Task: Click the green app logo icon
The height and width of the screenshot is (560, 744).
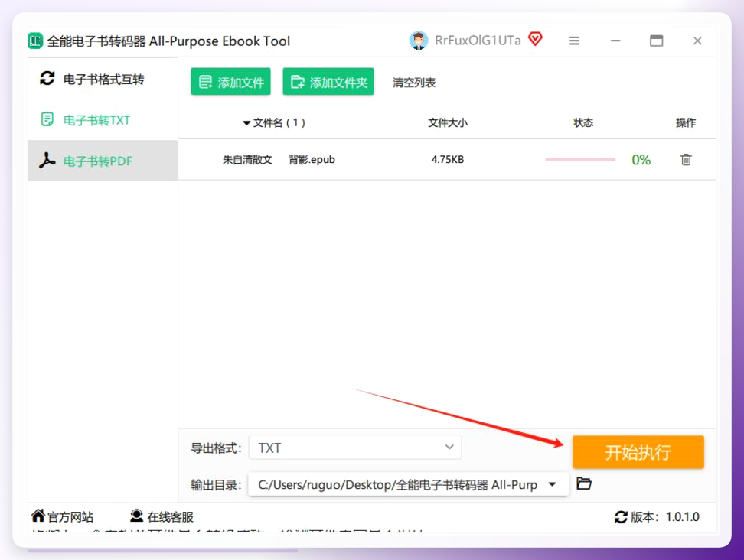Action: click(35, 41)
